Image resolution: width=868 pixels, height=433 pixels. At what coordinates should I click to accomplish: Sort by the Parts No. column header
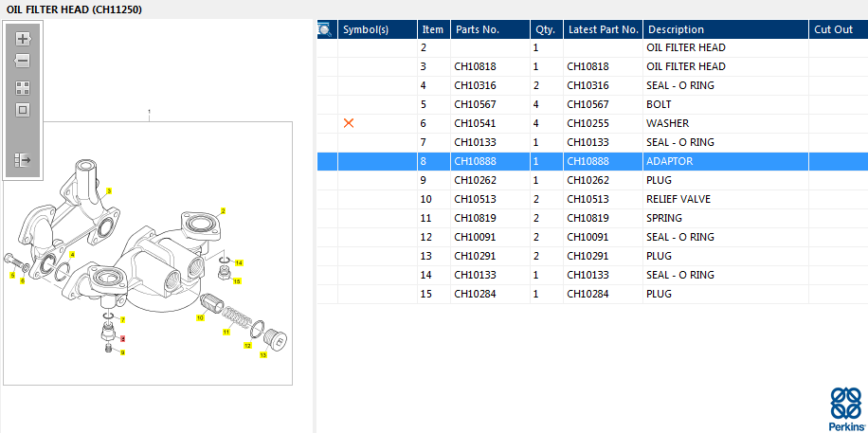pyautogui.click(x=490, y=30)
